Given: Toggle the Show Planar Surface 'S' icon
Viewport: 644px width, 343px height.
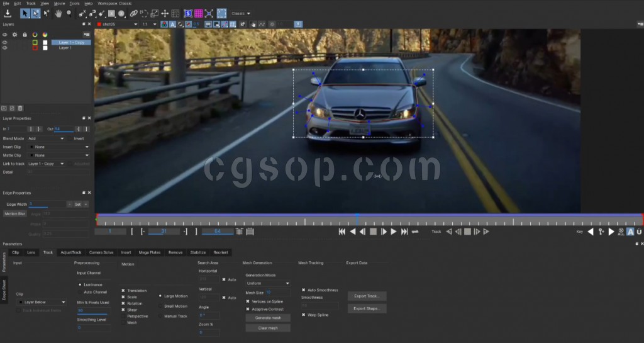Looking at the screenshot, I should click(188, 14).
